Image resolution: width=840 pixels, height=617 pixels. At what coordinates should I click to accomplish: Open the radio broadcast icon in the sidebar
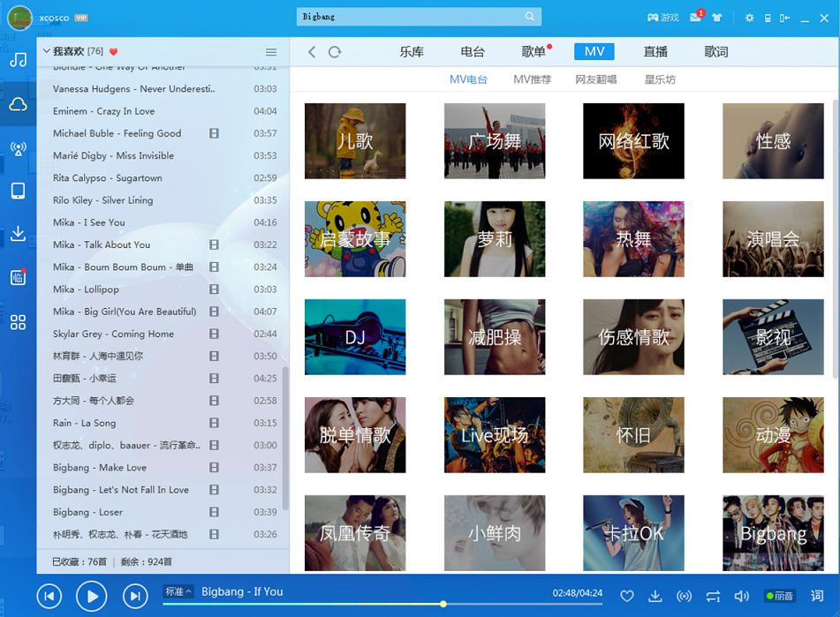[x=18, y=148]
